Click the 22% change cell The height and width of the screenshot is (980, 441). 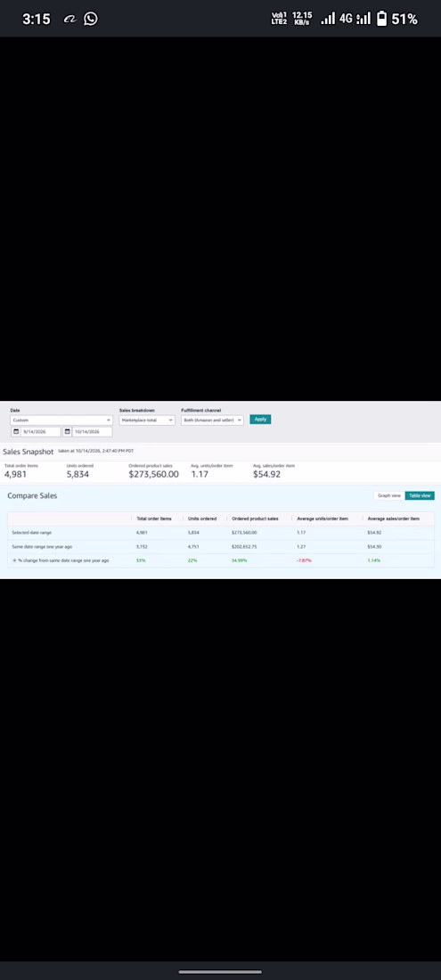(192, 560)
